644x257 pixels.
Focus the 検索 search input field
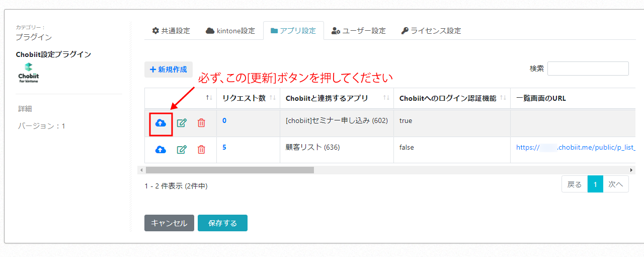[x=588, y=69]
